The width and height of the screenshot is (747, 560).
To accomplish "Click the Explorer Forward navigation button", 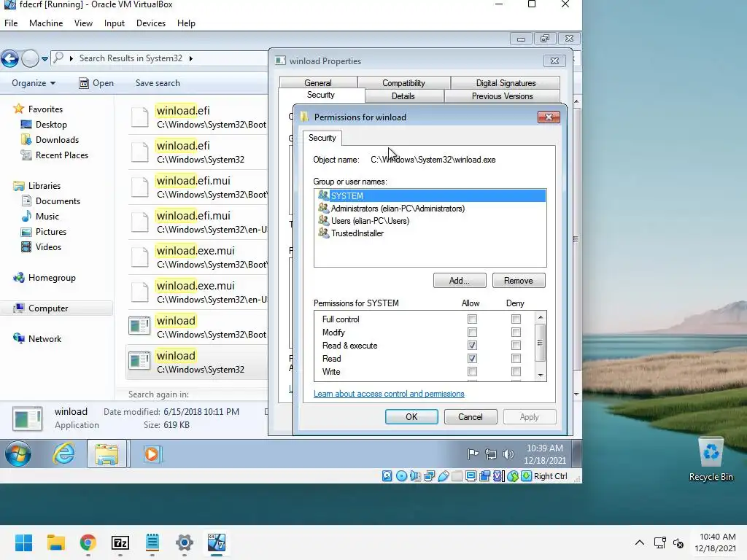I will pyautogui.click(x=30, y=58).
